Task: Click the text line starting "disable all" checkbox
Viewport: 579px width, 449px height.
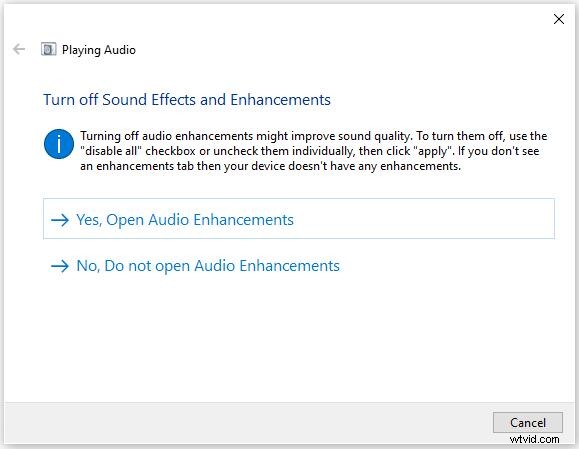Action: (x=309, y=151)
